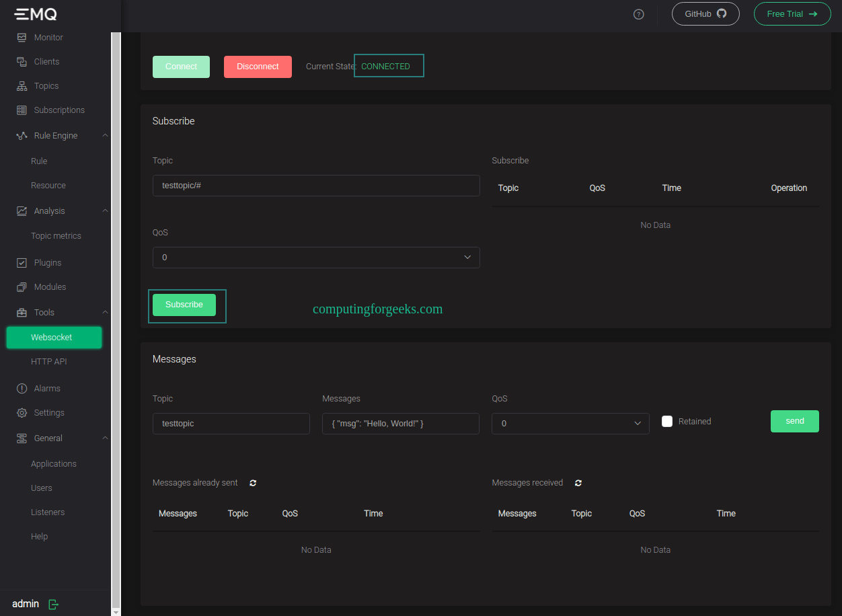
Task: Click the Analysis chart icon
Action: pyautogui.click(x=22, y=211)
